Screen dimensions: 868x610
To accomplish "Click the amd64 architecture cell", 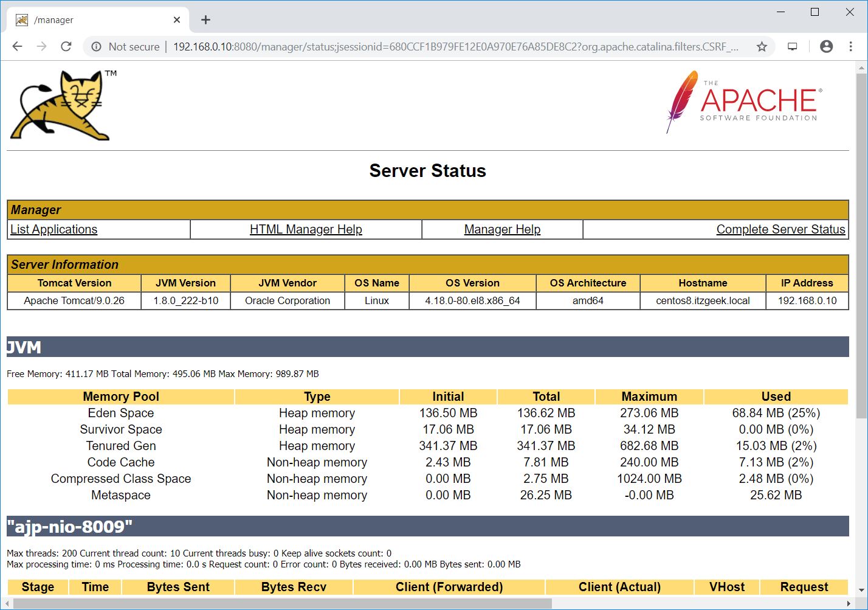I will tap(588, 300).
